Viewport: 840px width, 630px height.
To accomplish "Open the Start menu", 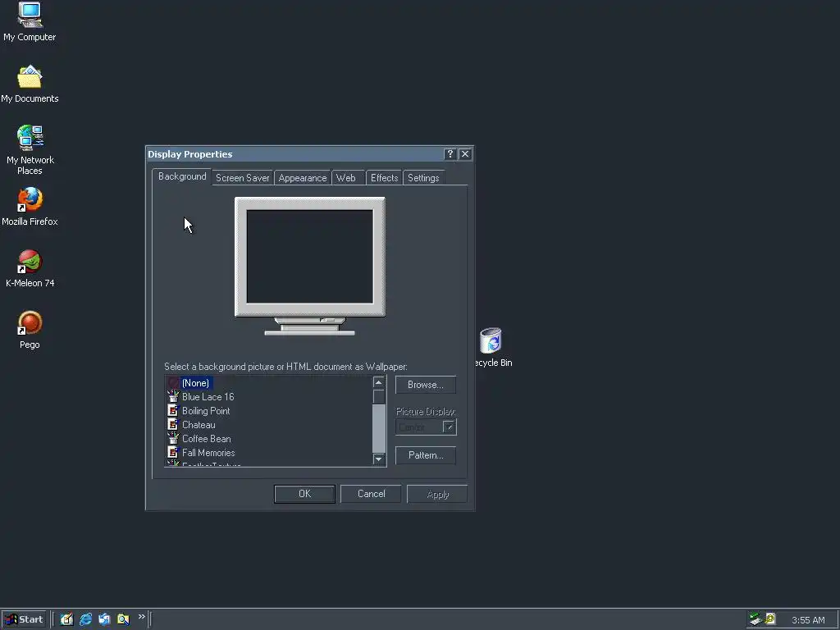I will (x=24, y=619).
